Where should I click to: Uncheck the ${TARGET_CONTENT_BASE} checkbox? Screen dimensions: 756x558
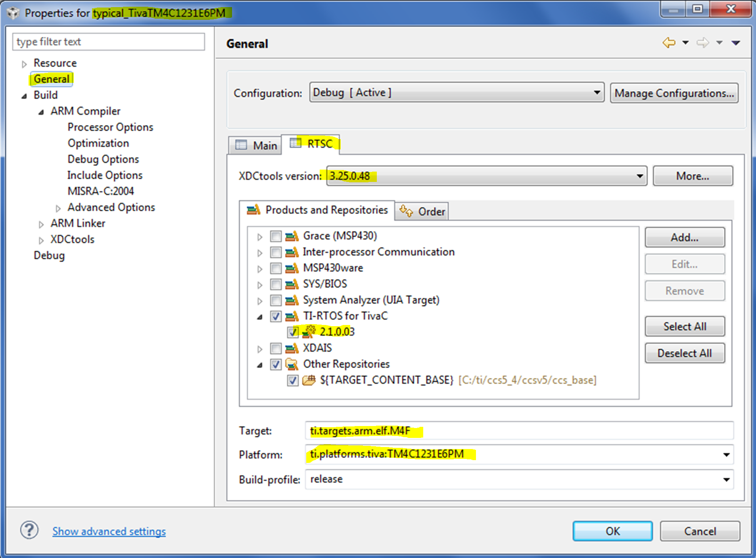293,380
